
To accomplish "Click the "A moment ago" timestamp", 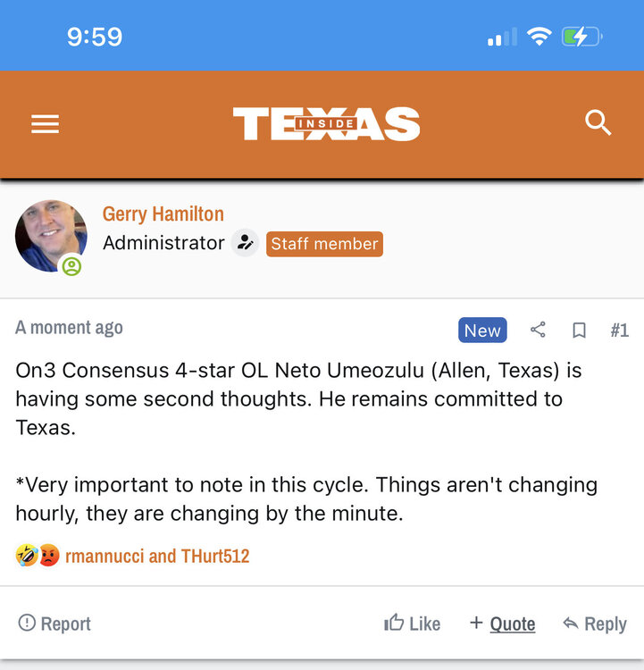I will point(70,328).
